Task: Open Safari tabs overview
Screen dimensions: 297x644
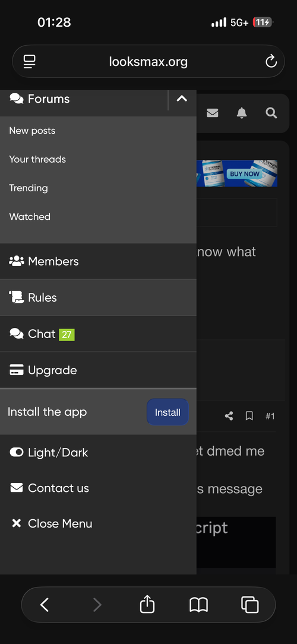Action: point(249,605)
